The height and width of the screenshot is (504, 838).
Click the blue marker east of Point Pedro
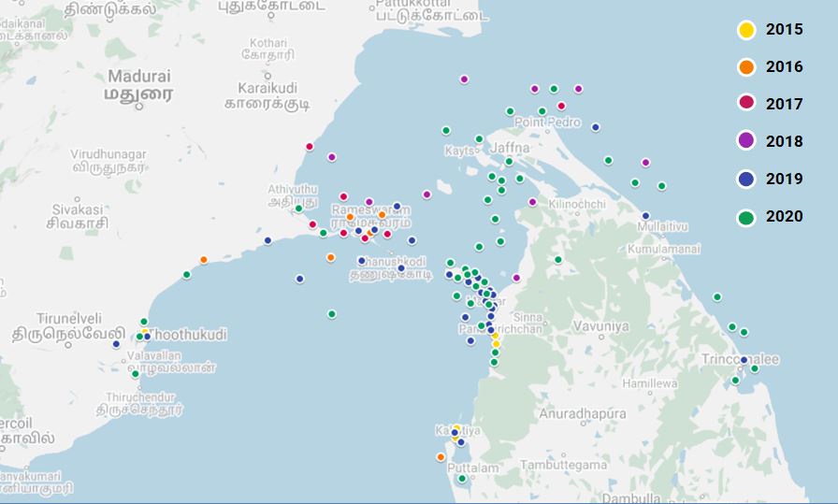pos(596,127)
